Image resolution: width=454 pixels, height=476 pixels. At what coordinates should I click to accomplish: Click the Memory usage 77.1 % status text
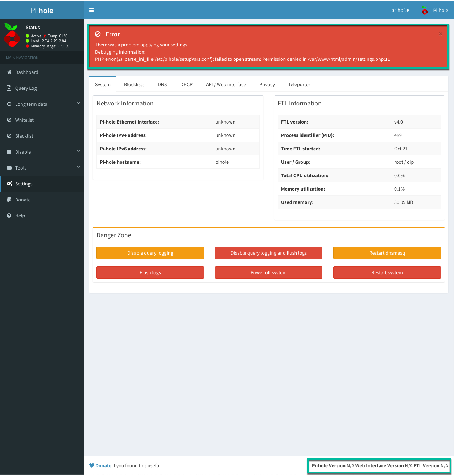click(x=50, y=46)
